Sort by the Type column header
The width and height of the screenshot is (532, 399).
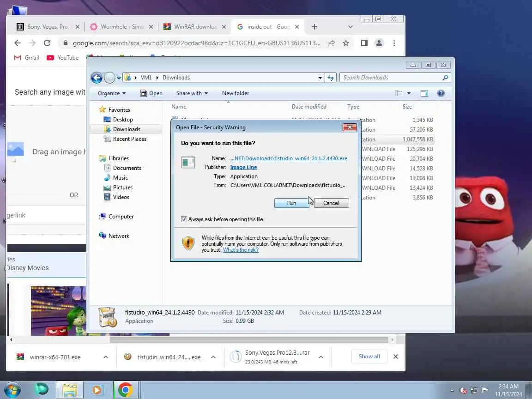coord(353,107)
